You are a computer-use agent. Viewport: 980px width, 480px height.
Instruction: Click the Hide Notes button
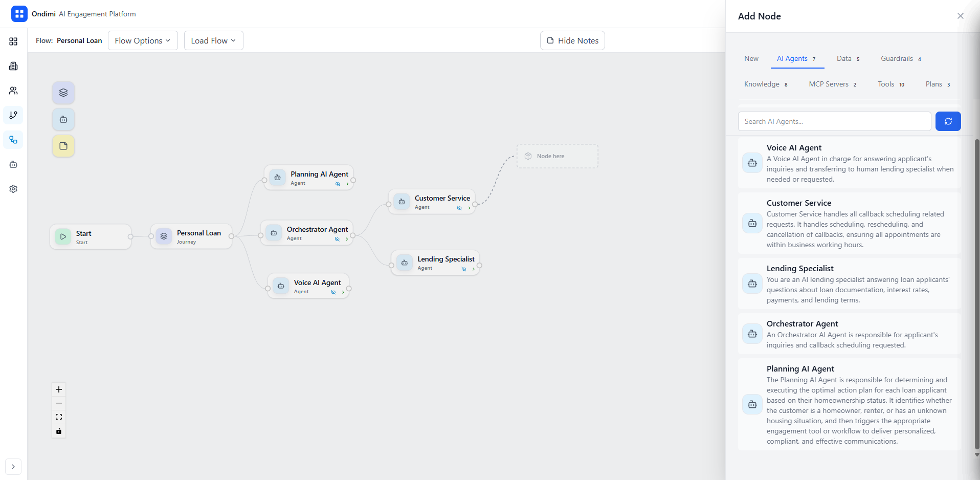tap(572, 40)
